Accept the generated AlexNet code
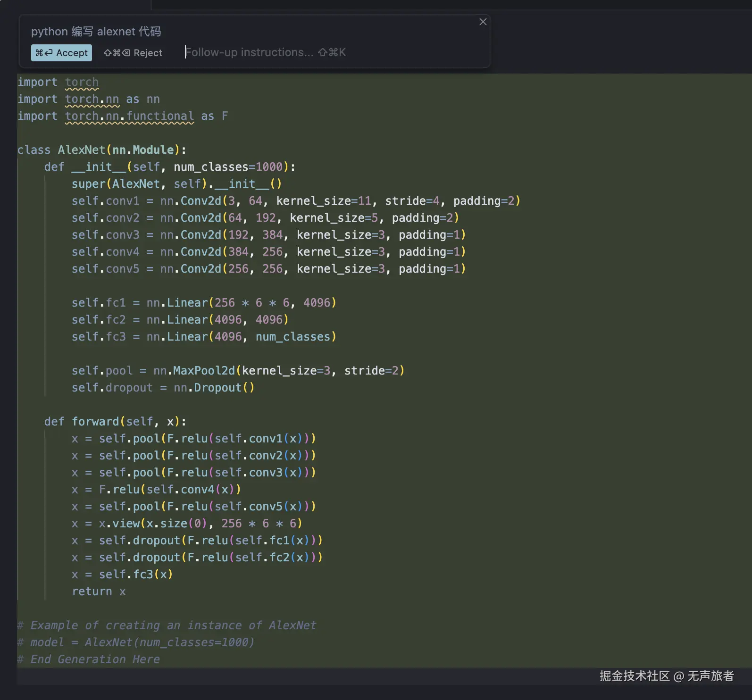Viewport: 752px width, 700px height. [61, 53]
